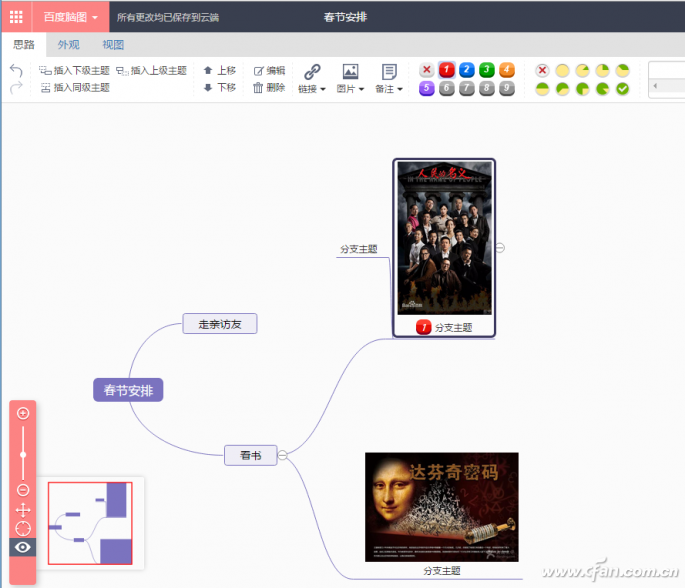Remove progress with red X circle
685x588 pixels.
pyautogui.click(x=542, y=70)
